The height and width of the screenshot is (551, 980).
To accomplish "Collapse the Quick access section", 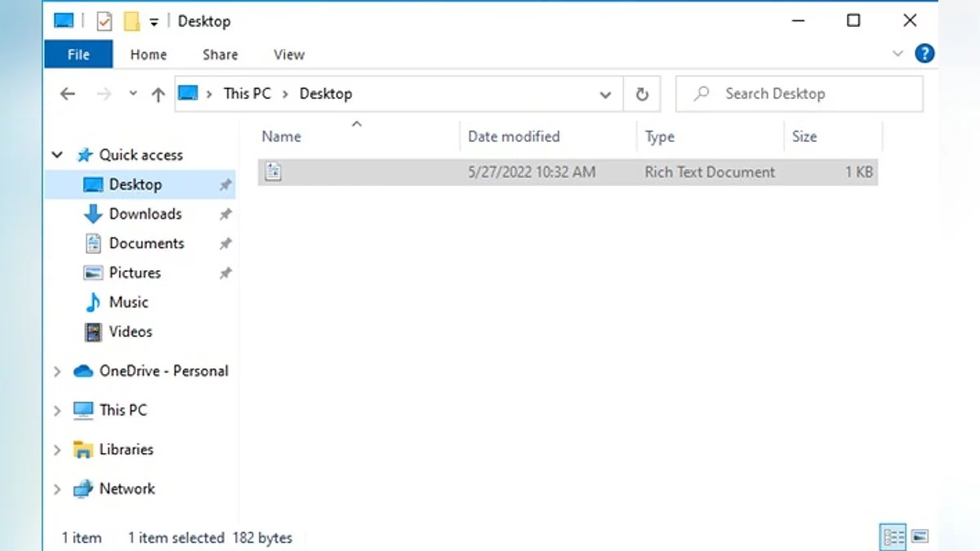I will [x=57, y=155].
